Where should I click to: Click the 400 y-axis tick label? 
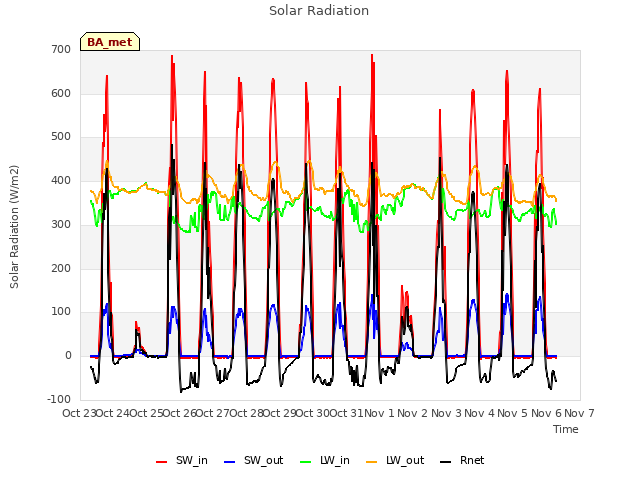[x=61, y=180]
